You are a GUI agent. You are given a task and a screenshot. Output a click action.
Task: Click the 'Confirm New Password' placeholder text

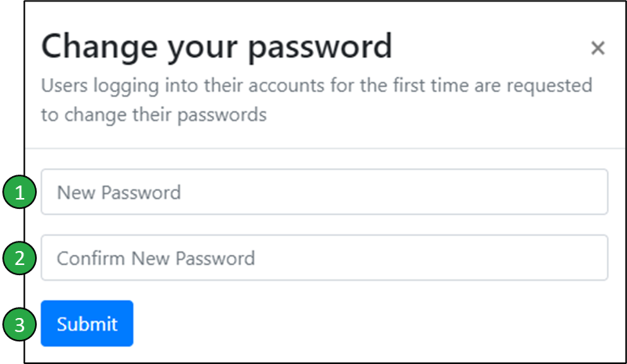(x=156, y=259)
